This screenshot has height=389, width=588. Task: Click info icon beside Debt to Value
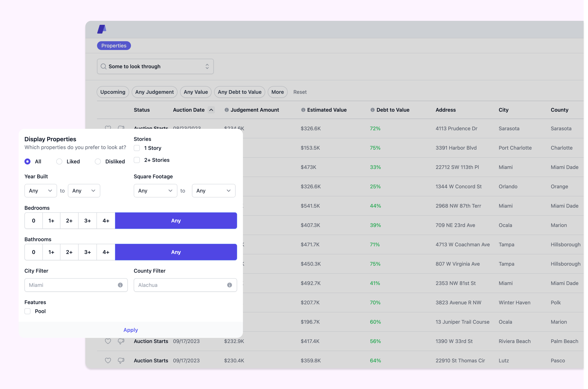(372, 110)
